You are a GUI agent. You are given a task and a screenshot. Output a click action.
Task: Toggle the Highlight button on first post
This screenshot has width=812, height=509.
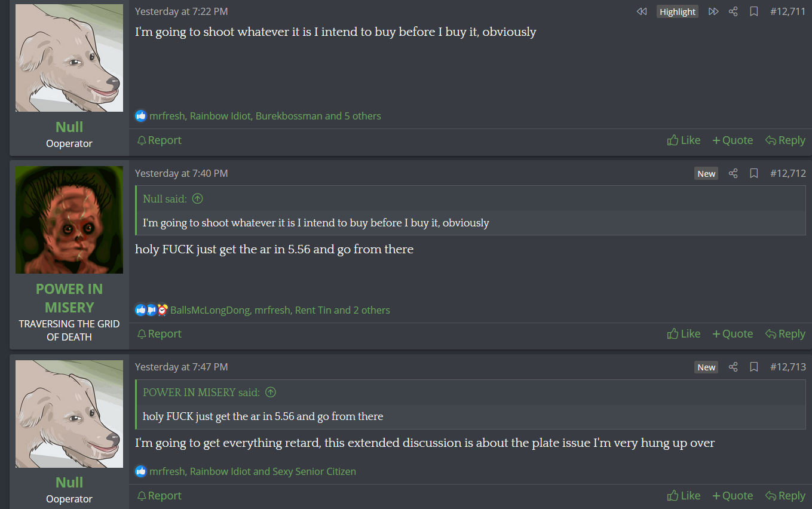[x=678, y=11]
